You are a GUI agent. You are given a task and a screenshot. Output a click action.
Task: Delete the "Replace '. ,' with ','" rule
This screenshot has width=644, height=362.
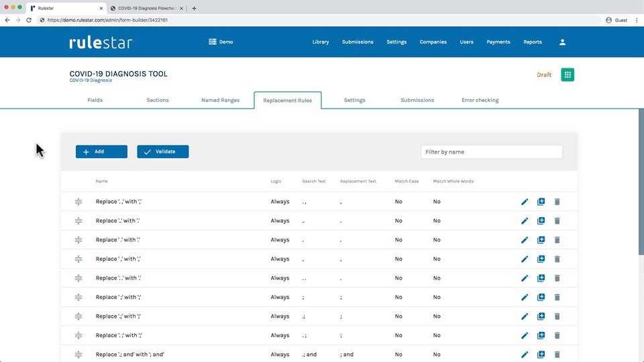point(557,202)
